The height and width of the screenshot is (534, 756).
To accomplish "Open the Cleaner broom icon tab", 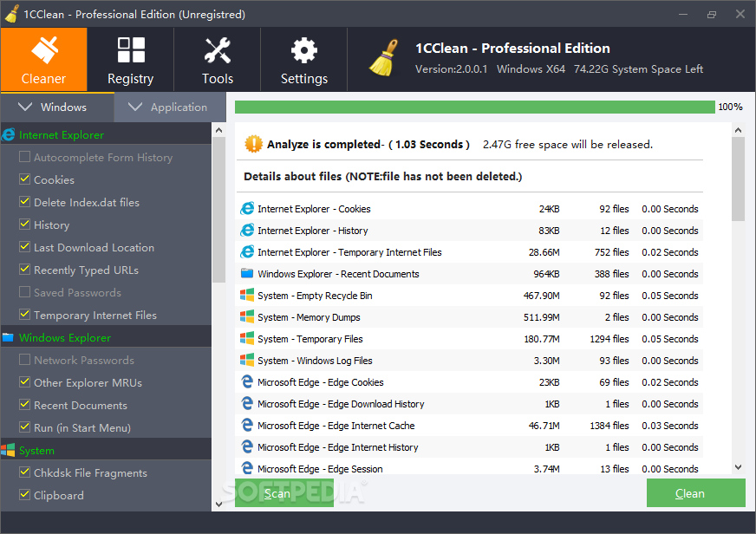I will point(44,59).
